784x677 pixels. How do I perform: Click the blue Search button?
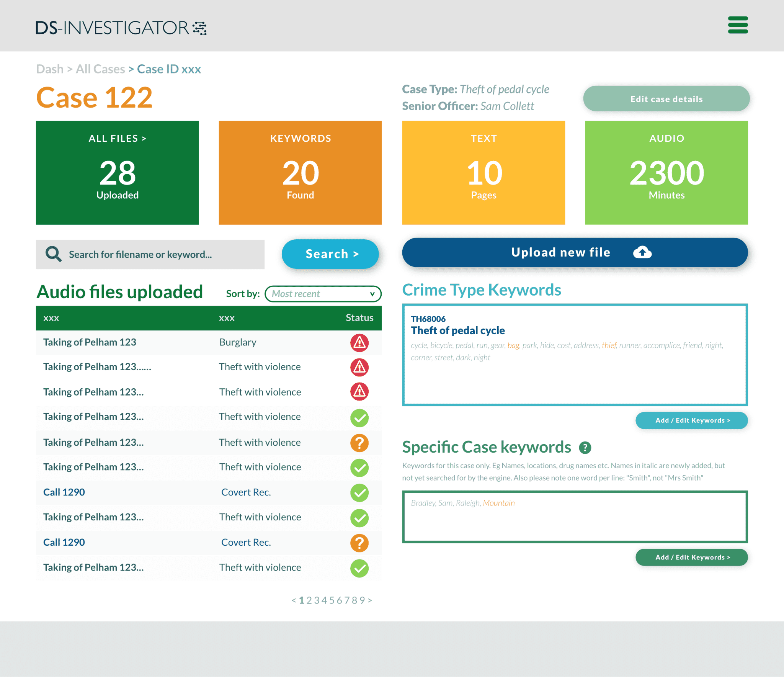click(x=330, y=254)
